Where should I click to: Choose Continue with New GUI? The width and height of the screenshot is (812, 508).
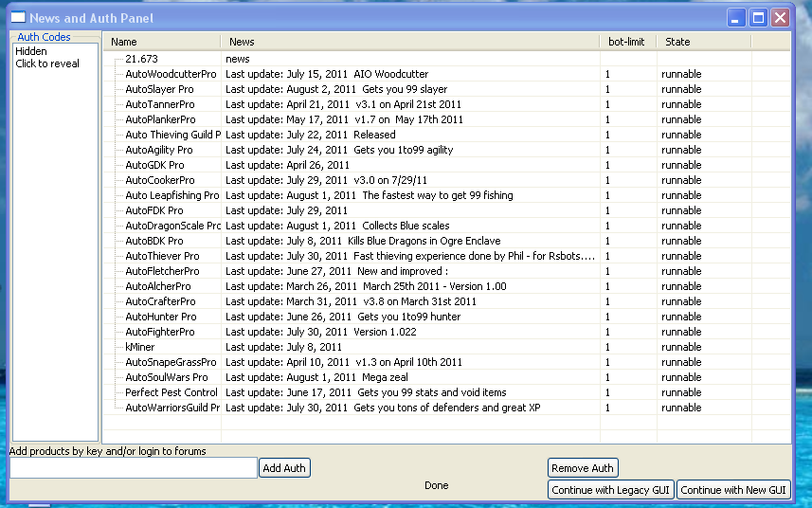click(733, 490)
